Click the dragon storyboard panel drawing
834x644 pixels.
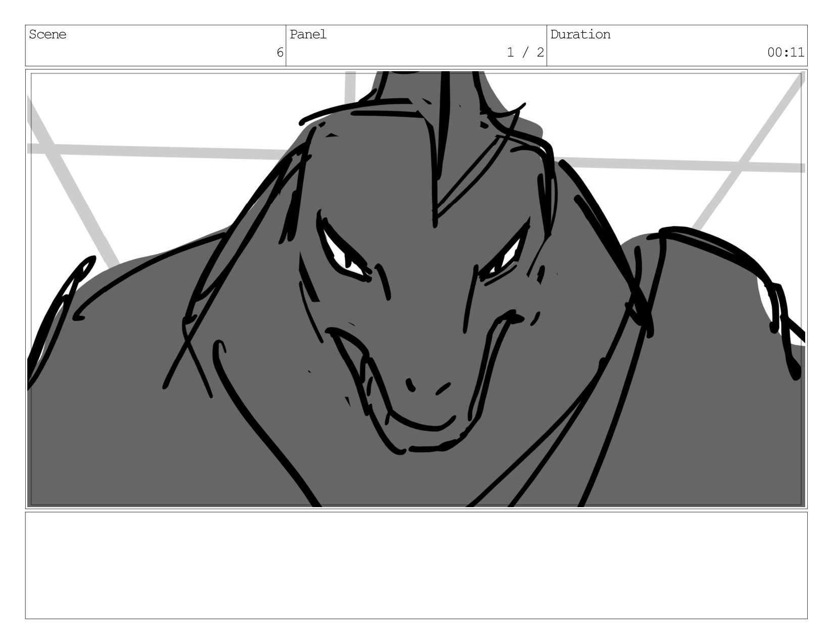(x=416, y=289)
